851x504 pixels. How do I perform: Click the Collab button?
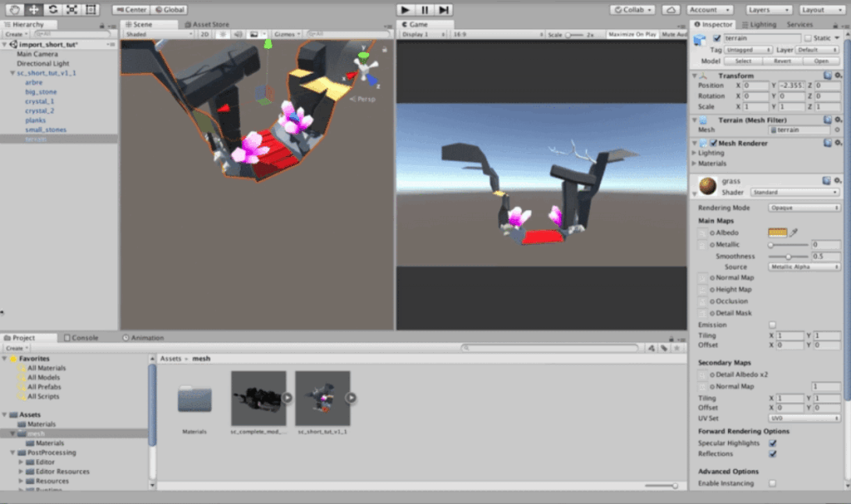click(632, 9)
